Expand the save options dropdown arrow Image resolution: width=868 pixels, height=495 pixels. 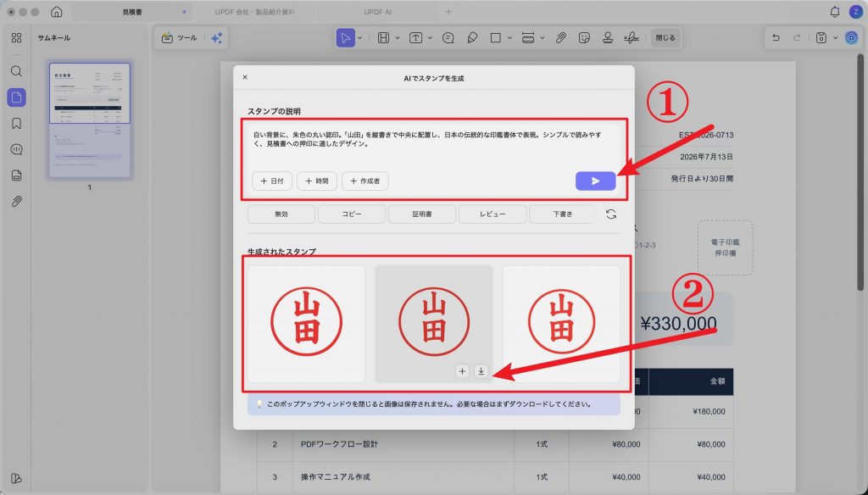pyautogui.click(x=835, y=38)
